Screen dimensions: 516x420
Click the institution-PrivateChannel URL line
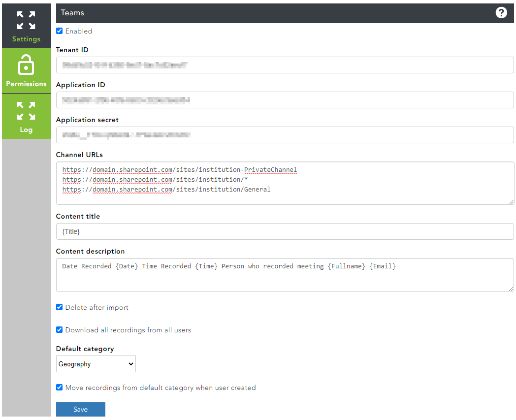click(180, 170)
